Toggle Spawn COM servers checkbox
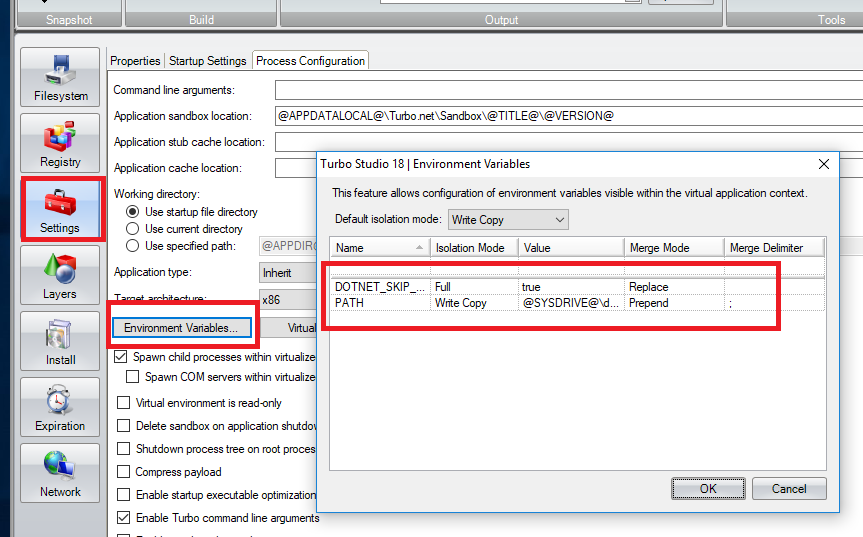 [133, 376]
